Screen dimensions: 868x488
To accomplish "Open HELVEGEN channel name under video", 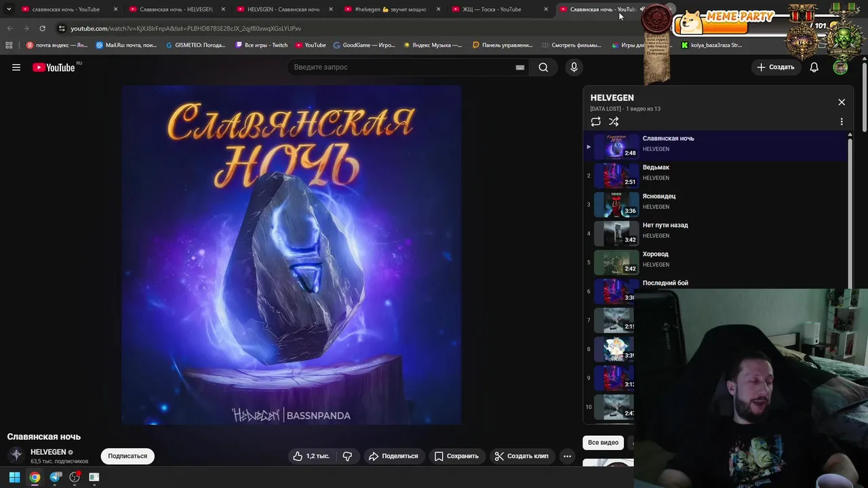I will [x=48, y=452].
